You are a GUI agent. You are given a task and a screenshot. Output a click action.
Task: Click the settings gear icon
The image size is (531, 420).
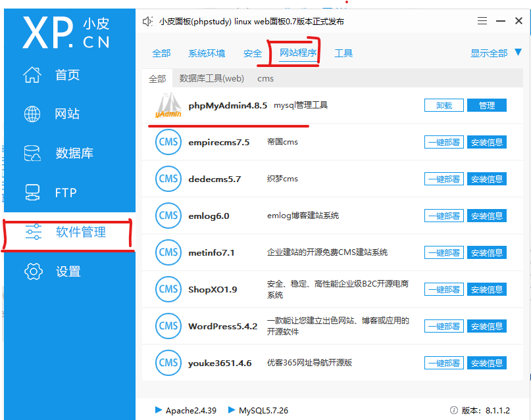pyautogui.click(x=34, y=271)
